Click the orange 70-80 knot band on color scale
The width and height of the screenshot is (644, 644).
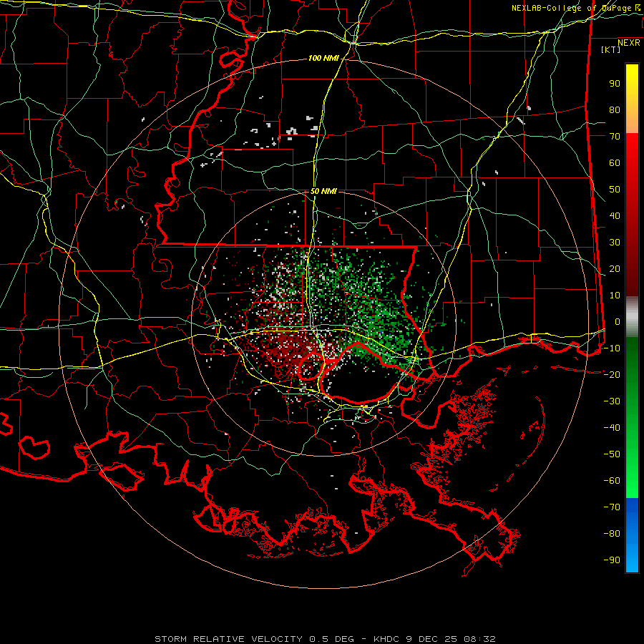click(632, 122)
